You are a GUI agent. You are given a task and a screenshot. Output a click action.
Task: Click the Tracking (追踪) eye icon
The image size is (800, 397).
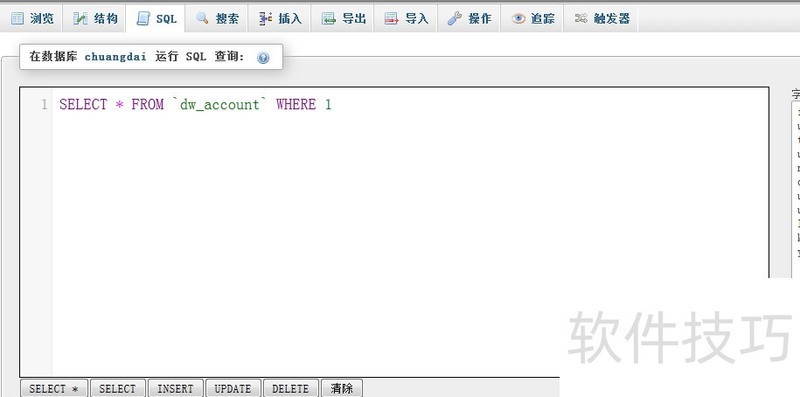[x=518, y=19]
